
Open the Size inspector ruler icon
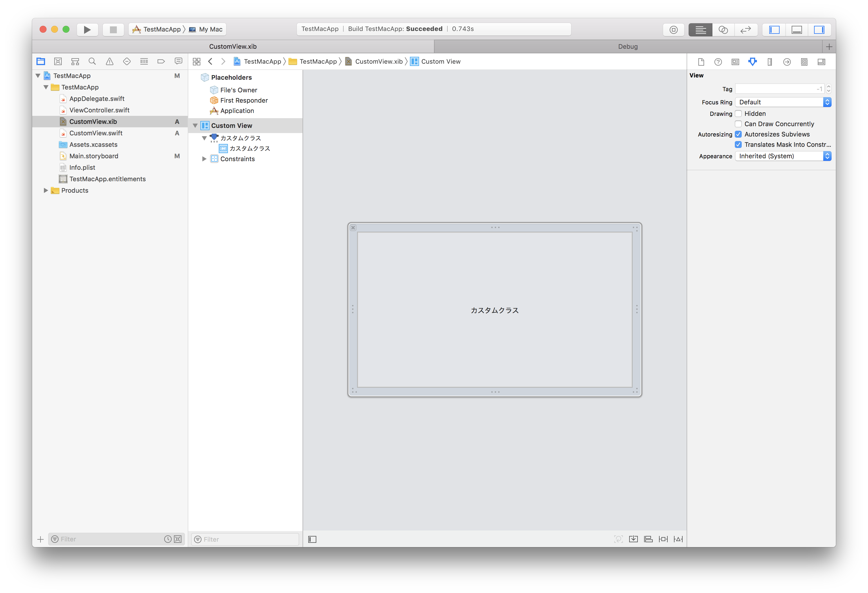tap(769, 62)
